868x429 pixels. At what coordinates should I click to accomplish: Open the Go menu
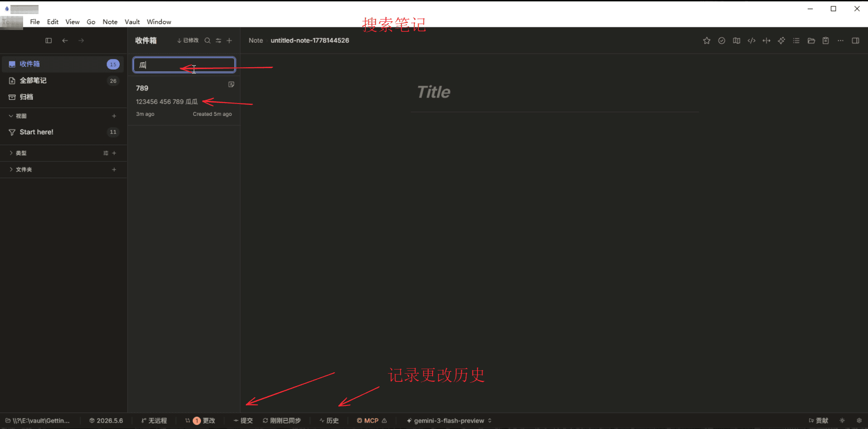91,22
